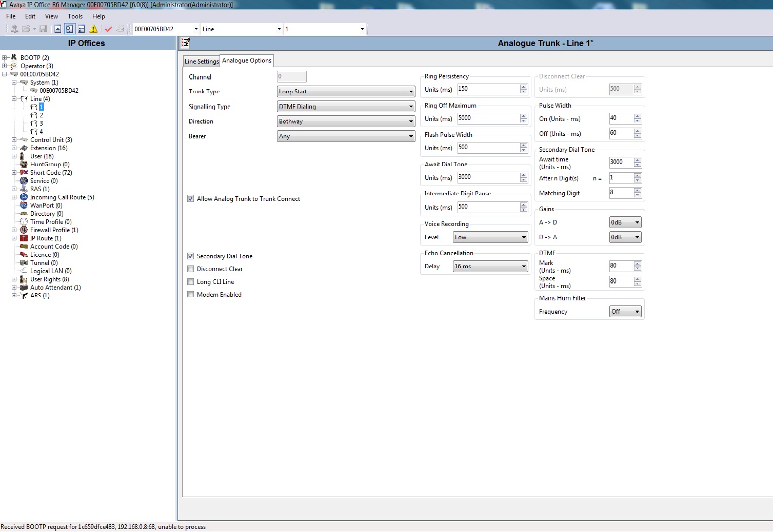Enable the Modem Enabled checkbox
The image size is (773, 532).
click(190, 295)
